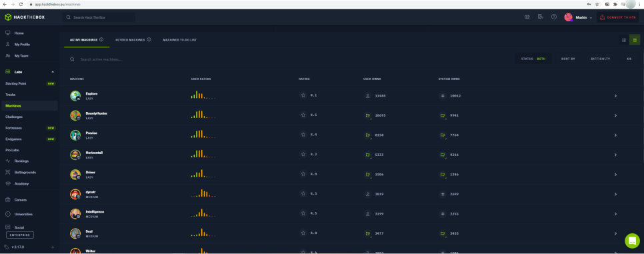Screen dimensions: 644x254
Task: Open the green chat support bubble
Action: [x=632, y=241]
